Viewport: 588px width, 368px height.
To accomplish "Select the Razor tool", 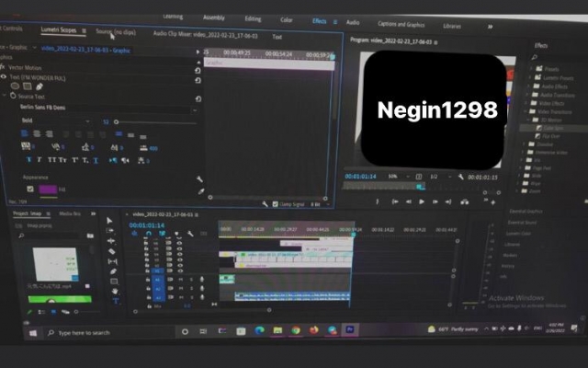I will (112, 251).
